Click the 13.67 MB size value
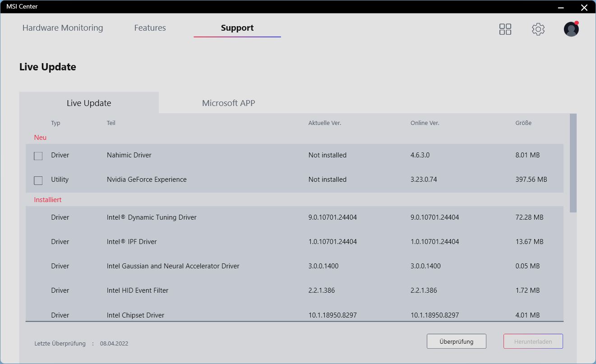Image resolution: width=596 pixels, height=364 pixels. click(529, 242)
